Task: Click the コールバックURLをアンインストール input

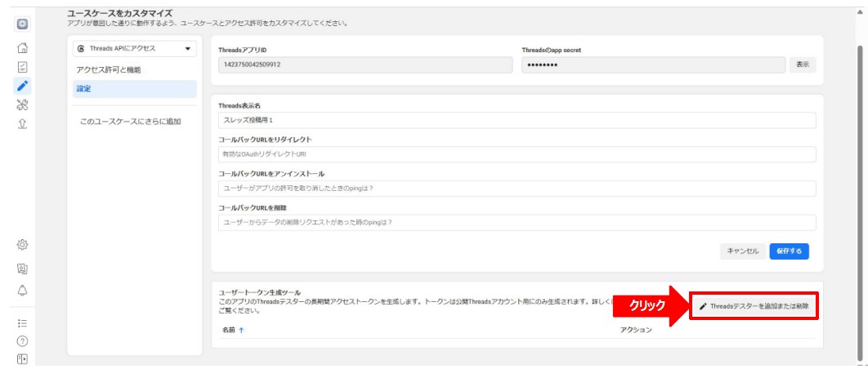Action: [517, 188]
